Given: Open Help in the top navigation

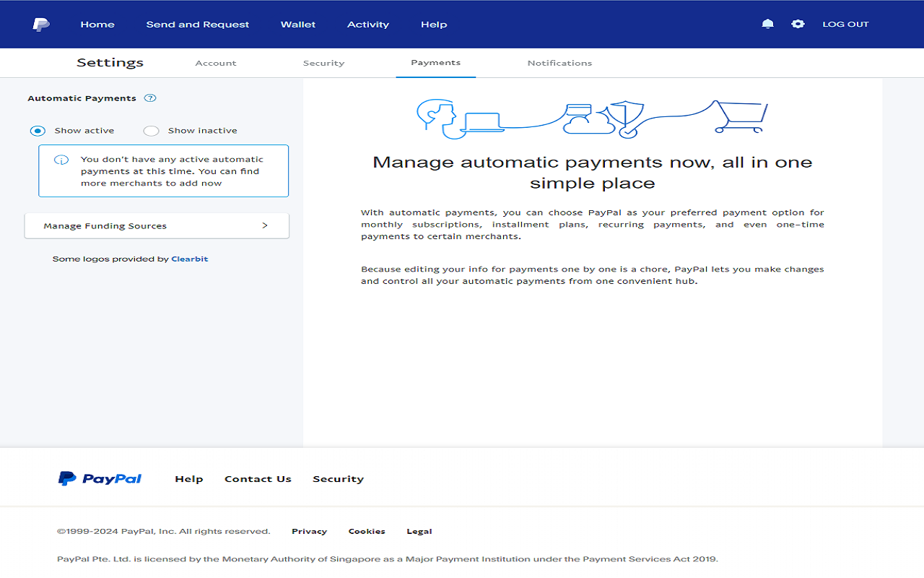Looking at the screenshot, I should pyautogui.click(x=434, y=25).
